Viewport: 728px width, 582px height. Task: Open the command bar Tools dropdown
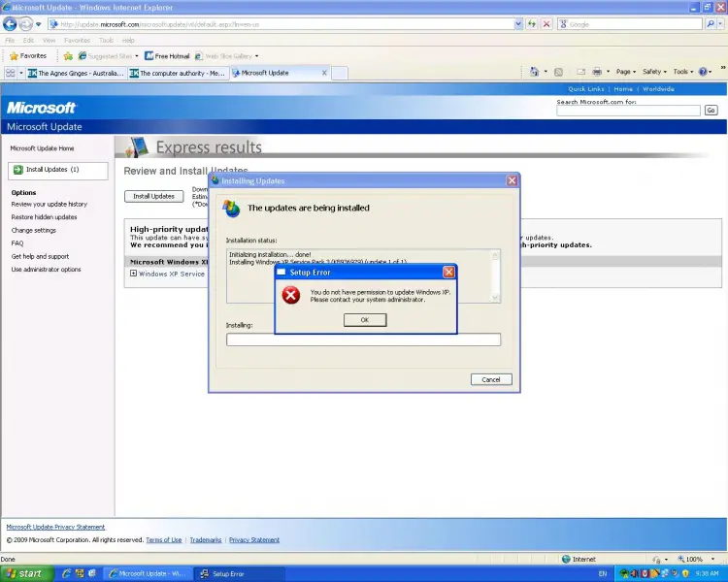pos(683,72)
